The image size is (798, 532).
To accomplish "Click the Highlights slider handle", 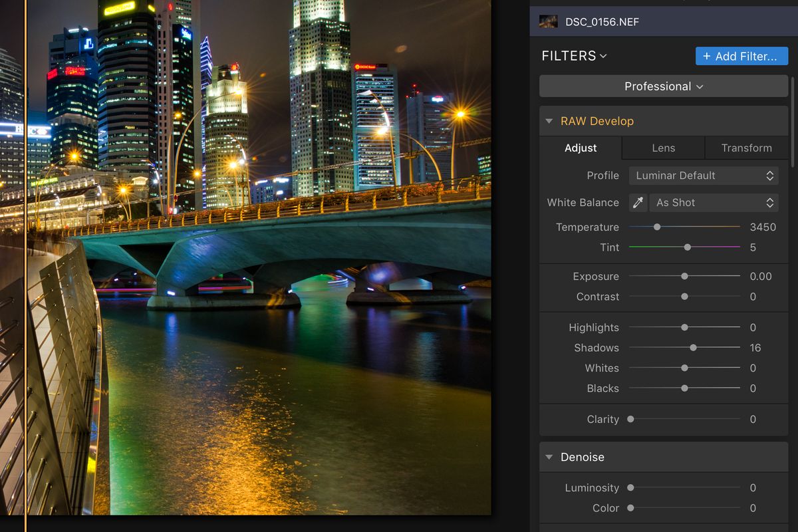I will (x=684, y=327).
